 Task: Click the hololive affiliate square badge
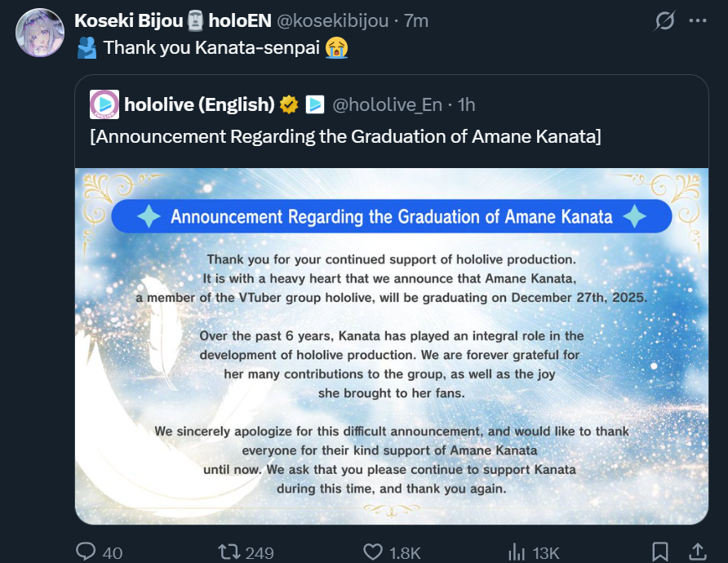click(315, 104)
